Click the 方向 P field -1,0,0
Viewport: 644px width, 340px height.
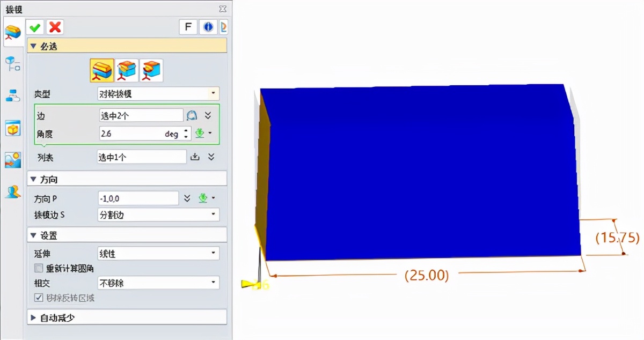pyautogui.click(x=138, y=198)
